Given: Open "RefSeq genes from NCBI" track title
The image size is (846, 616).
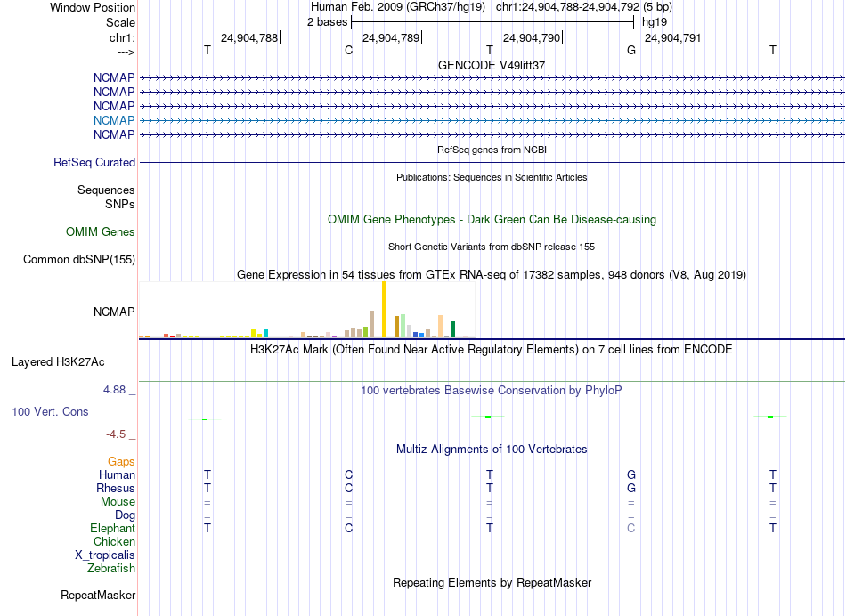Looking at the screenshot, I should [x=492, y=150].
